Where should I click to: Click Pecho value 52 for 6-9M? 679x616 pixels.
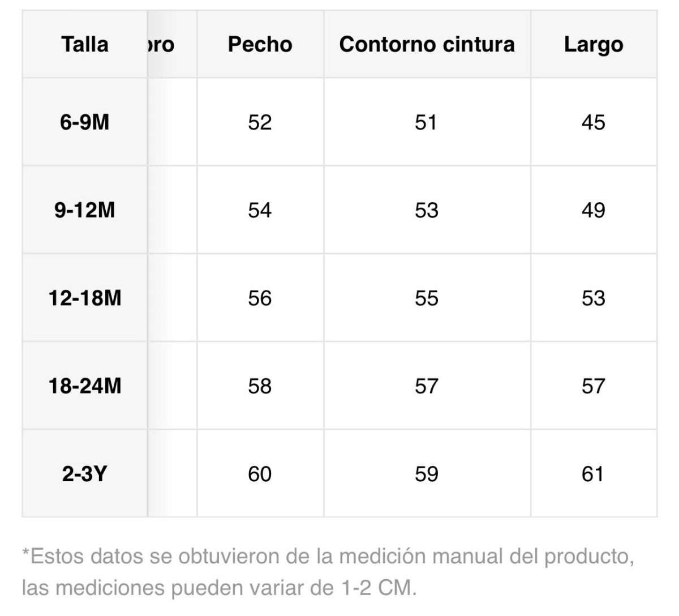pos(260,122)
